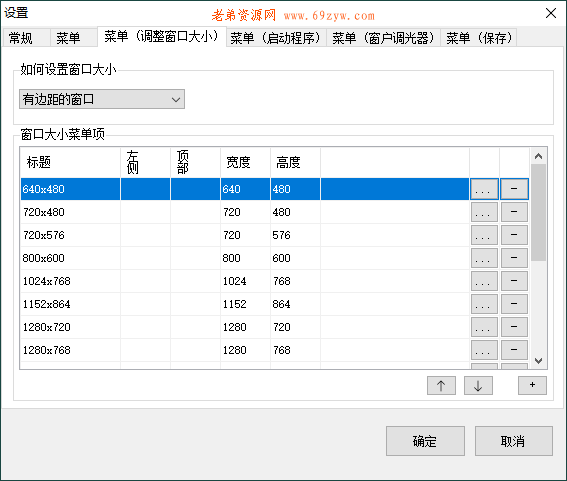Image resolution: width=567 pixels, height=481 pixels.
Task: Remove the 800x600 row with minus button
Action: click(514, 258)
